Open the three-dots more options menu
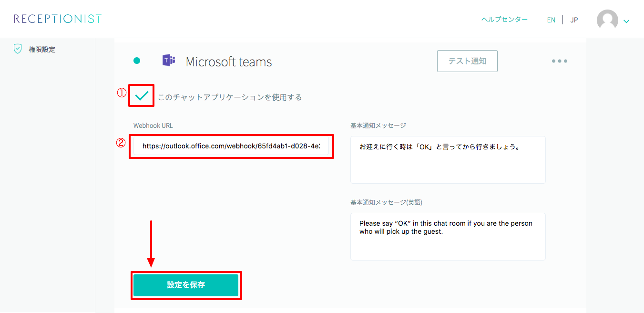This screenshot has width=644, height=313. 559,61
